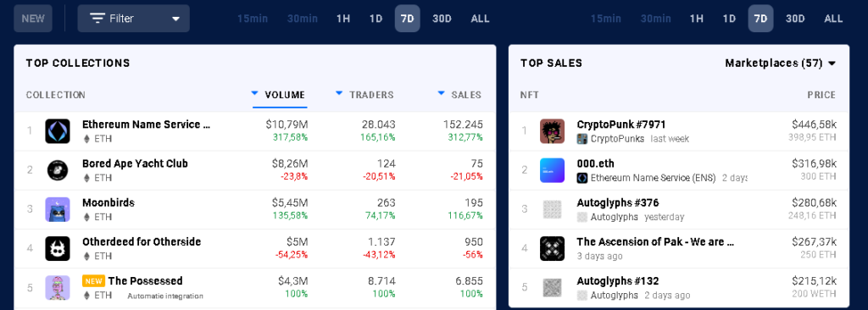Click the Bored Ape Yacht Club logo
The width and height of the screenshot is (868, 310).
[58, 170]
